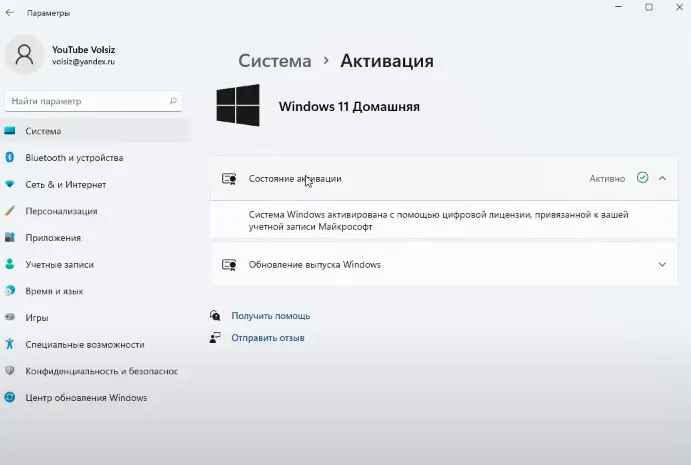Click the get help headset icon
691x465 pixels.
(x=215, y=316)
